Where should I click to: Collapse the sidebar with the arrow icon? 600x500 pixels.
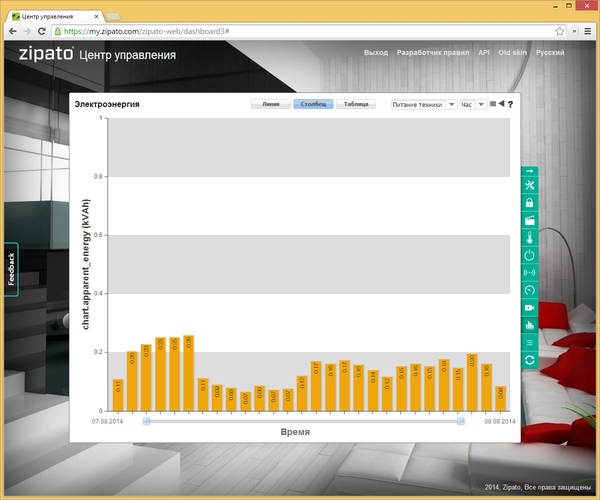tap(530, 171)
